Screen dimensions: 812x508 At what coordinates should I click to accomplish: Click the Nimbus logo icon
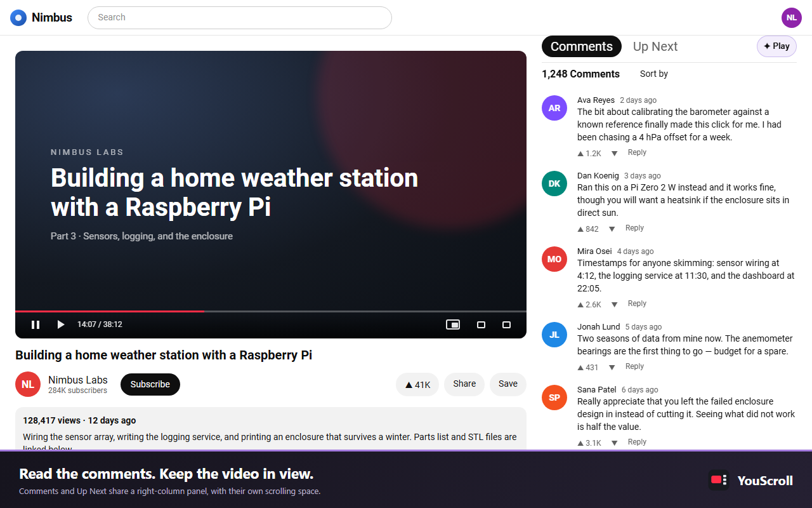(x=18, y=18)
